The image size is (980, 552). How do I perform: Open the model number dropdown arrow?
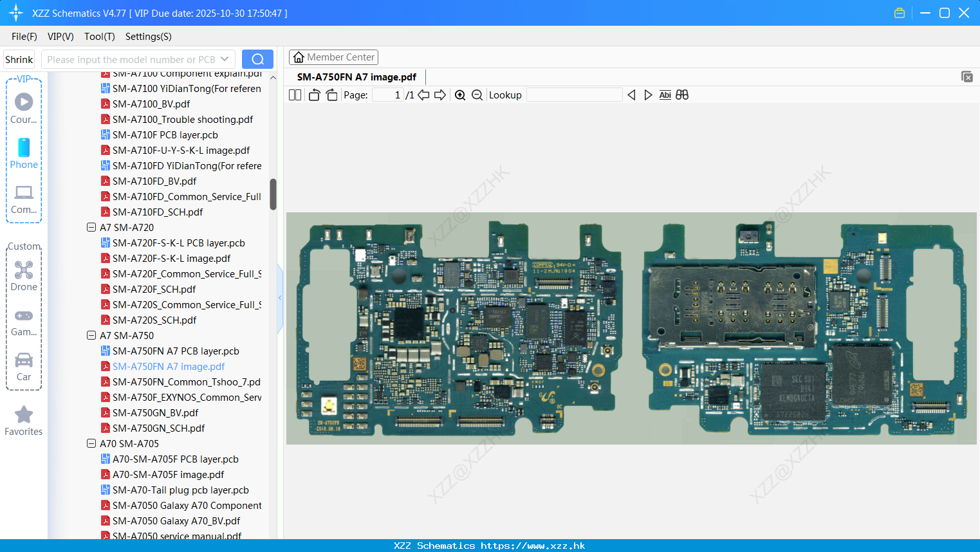[225, 59]
